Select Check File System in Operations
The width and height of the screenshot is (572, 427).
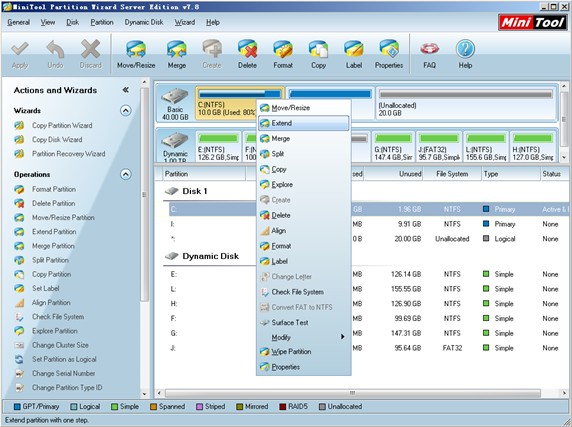pyautogui.click(x=58, y=317)
